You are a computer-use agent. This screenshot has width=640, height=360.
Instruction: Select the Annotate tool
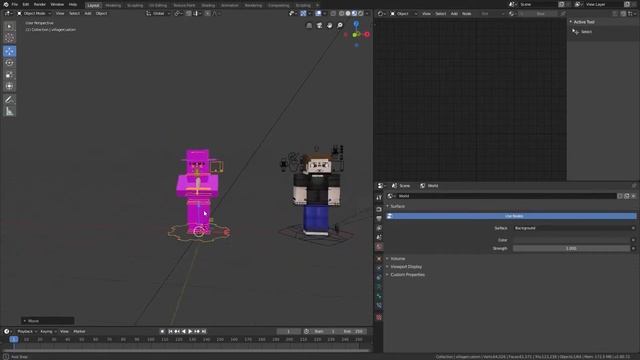9,100
